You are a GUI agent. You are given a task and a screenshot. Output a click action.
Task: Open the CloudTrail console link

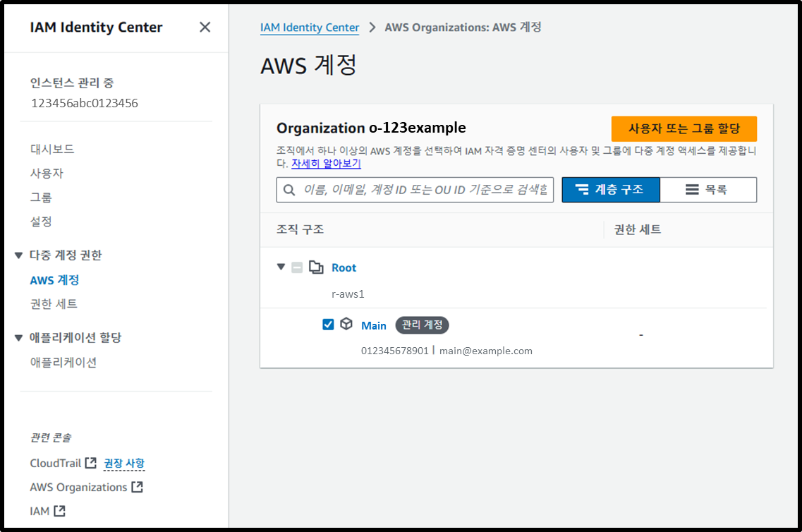coord(55,463)
